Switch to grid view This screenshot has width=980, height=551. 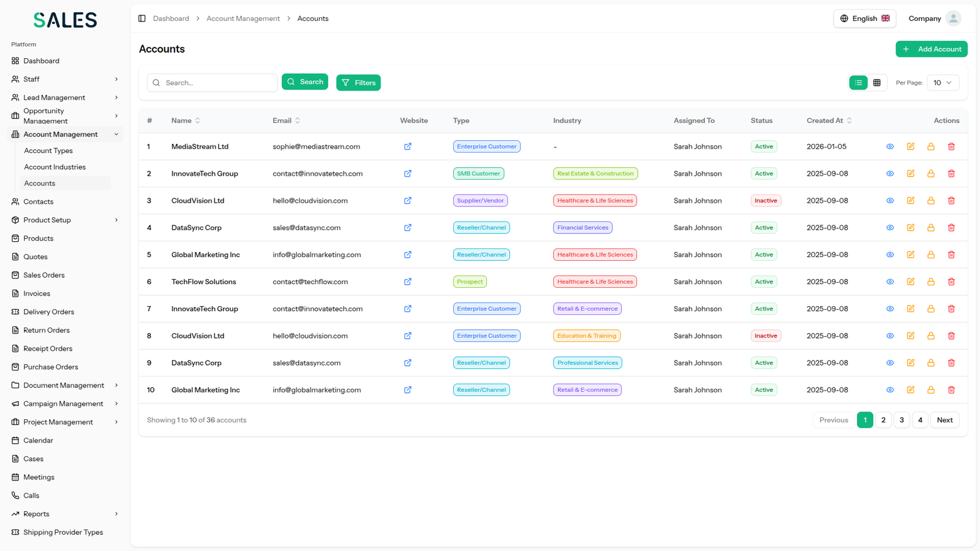876,83
